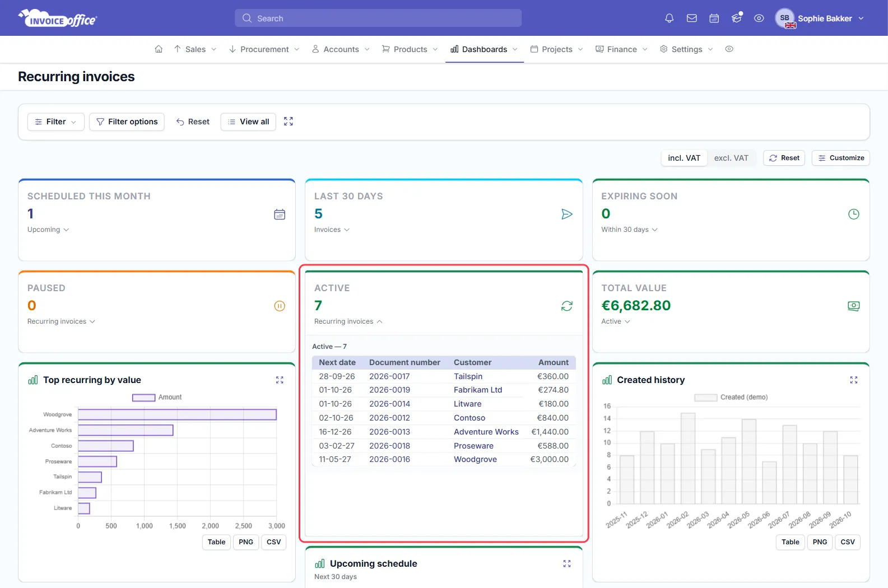Expand Within 30 days dropdown
This screenshot has height=588, width=888.
point(629,230)
